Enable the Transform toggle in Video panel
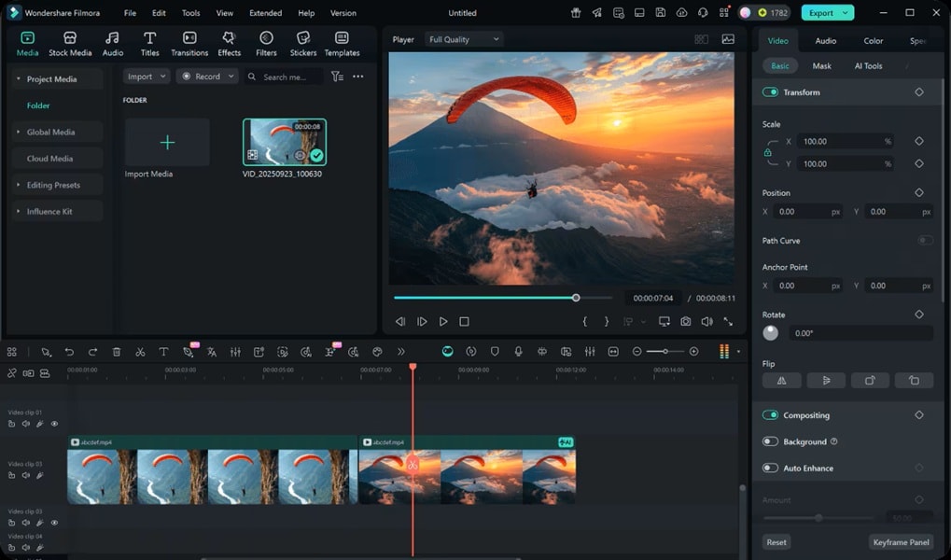951x560 pixels. pos(769,91)
